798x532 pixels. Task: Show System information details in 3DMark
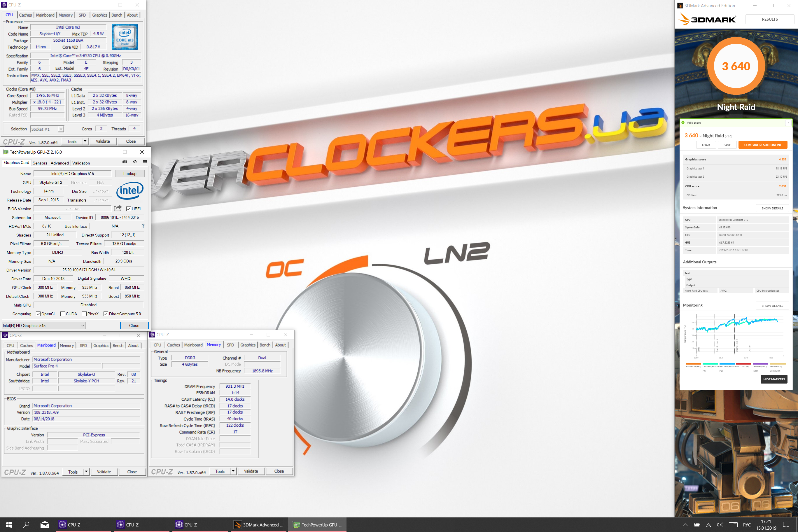pyautogui.click(x=772, y=208)
